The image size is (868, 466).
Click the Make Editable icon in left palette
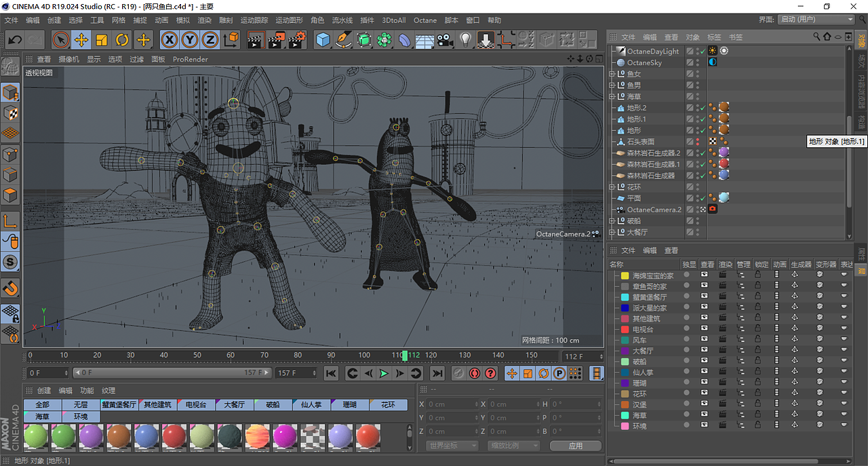[10, 67]
